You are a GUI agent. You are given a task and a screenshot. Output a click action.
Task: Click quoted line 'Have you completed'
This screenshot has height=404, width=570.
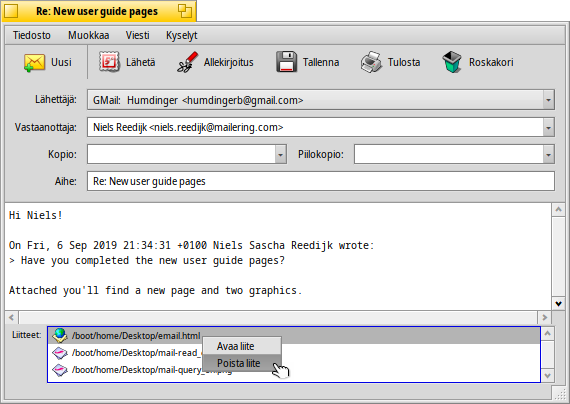[147, 260]
